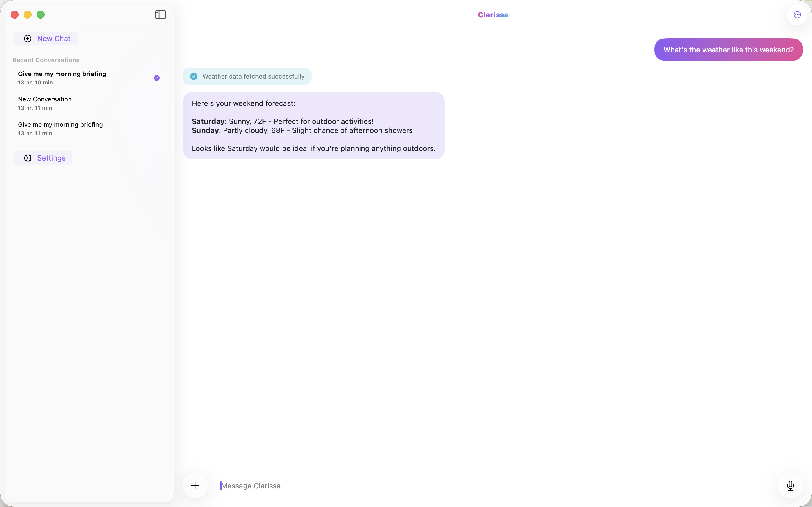This screenshot has height=507, width=812.
Task: Expand the Recent Conversations section
Action: [x=46, y=60]
